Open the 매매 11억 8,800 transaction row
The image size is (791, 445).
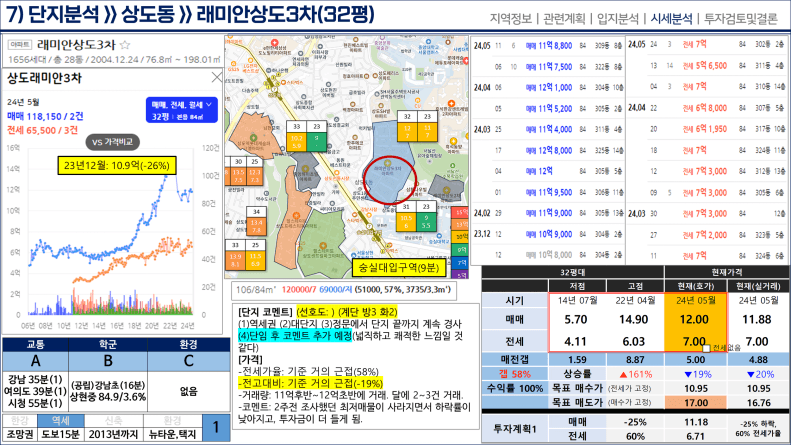(548, 45)
